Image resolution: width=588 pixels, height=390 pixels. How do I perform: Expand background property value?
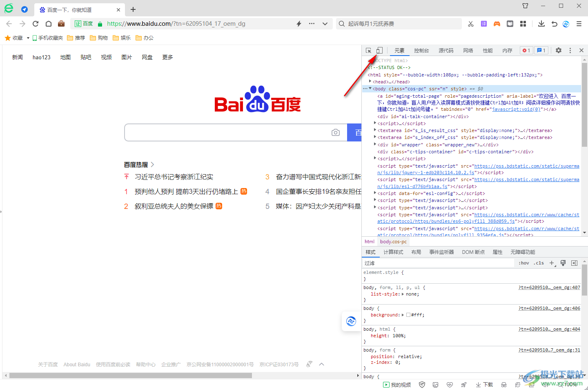point(403,315)
